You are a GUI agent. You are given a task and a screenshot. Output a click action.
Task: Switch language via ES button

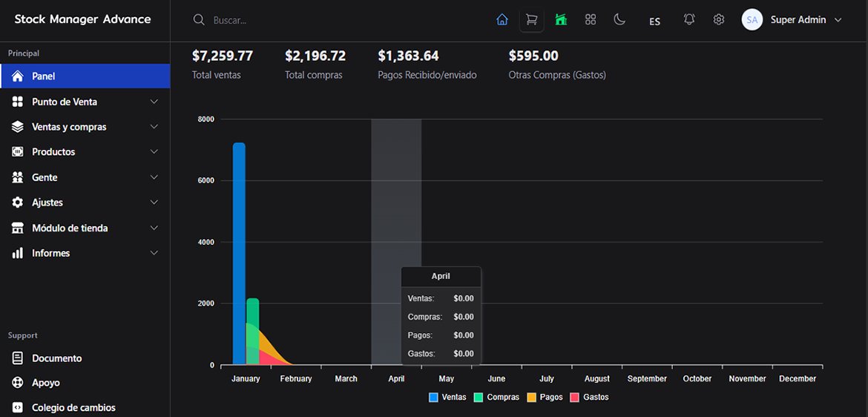tap(654, 22)
